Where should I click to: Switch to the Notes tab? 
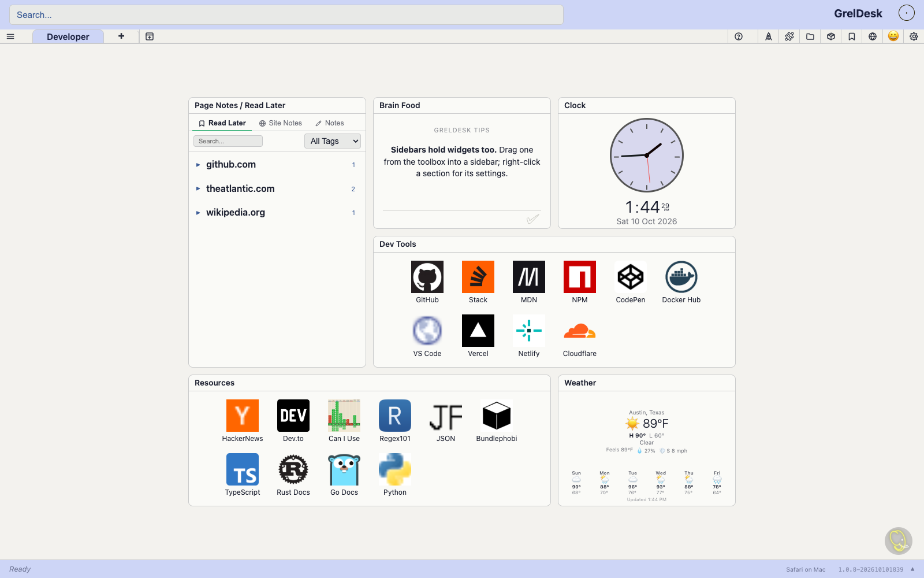click(330, 123)
